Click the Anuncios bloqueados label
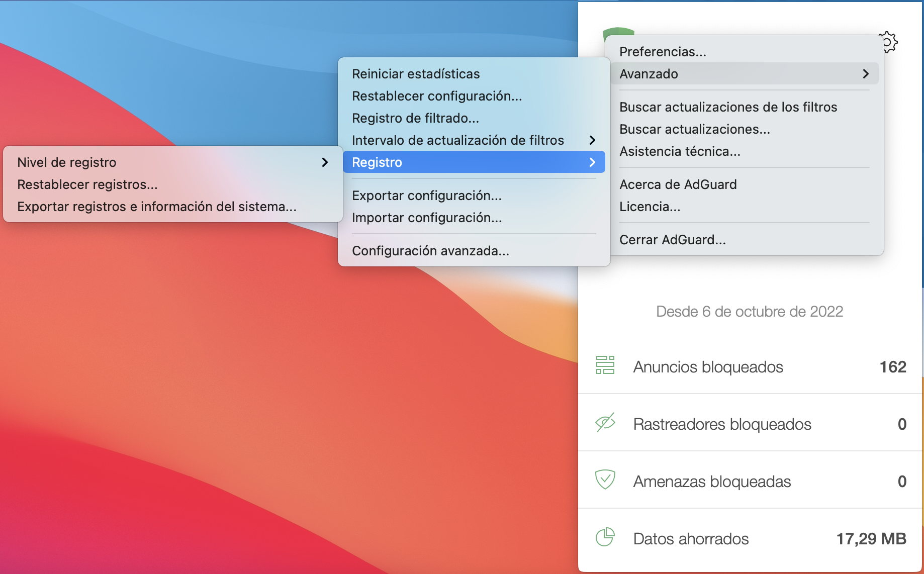The height and width of the screenshot is (574, 924). pos(708,367)
